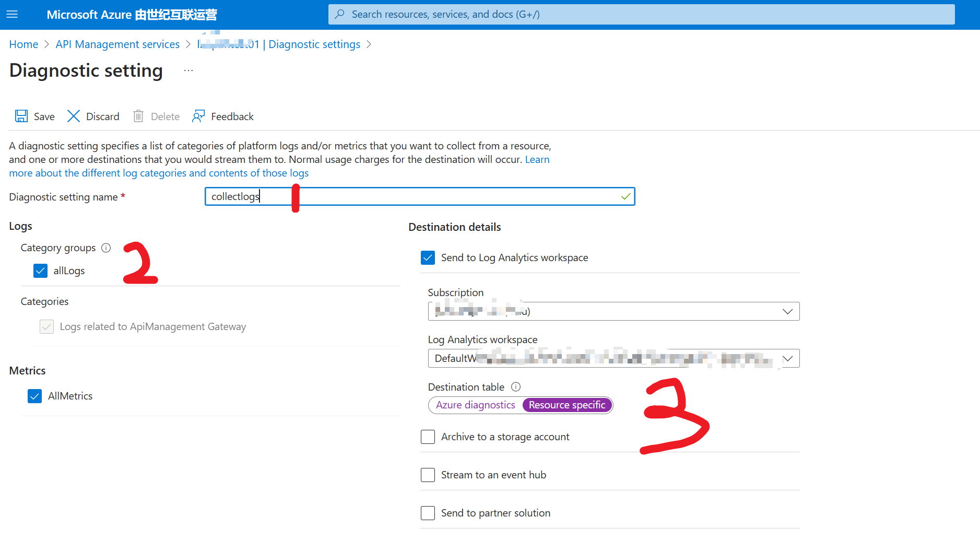Image resolution: width=980 pixels, height=552 pixels.
Task: Enable Send to partner solution
Action: click(x=428, y=513)
